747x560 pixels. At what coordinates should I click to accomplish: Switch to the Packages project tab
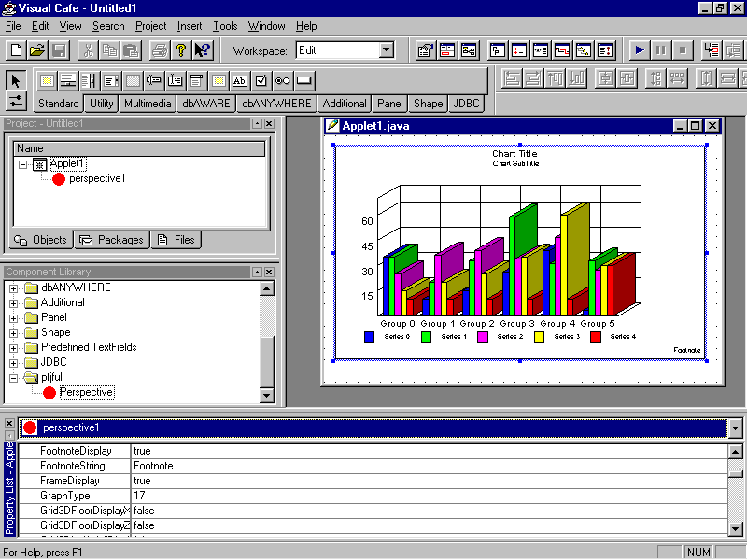point(112,240)
